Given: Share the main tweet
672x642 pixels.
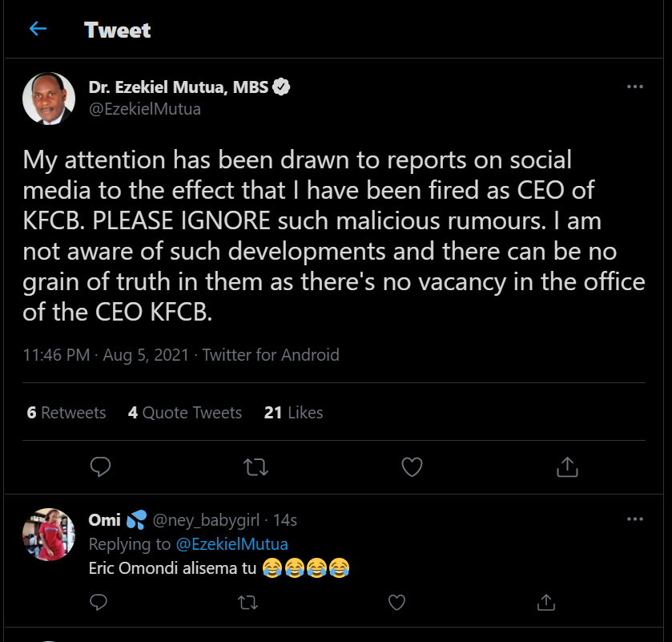Looking at the screenshot, I should 567,466.
